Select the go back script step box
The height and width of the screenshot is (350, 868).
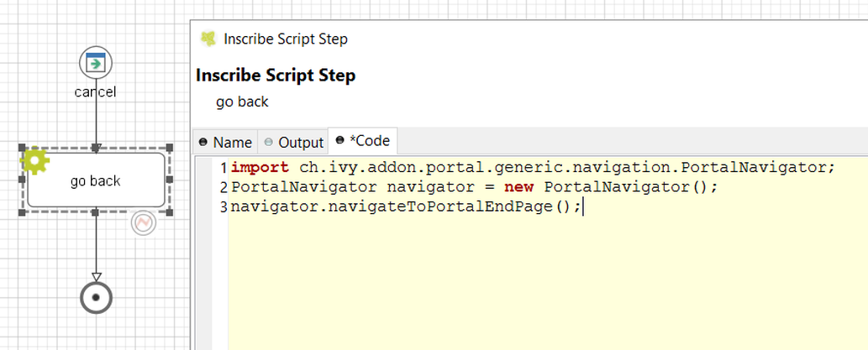tap(96, 180)
